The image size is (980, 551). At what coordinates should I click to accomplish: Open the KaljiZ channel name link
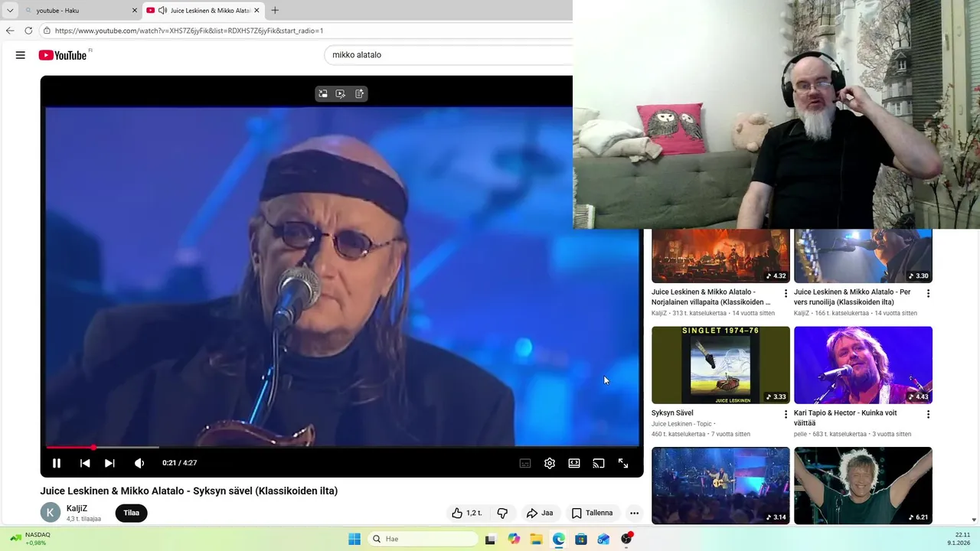[77, 508]
